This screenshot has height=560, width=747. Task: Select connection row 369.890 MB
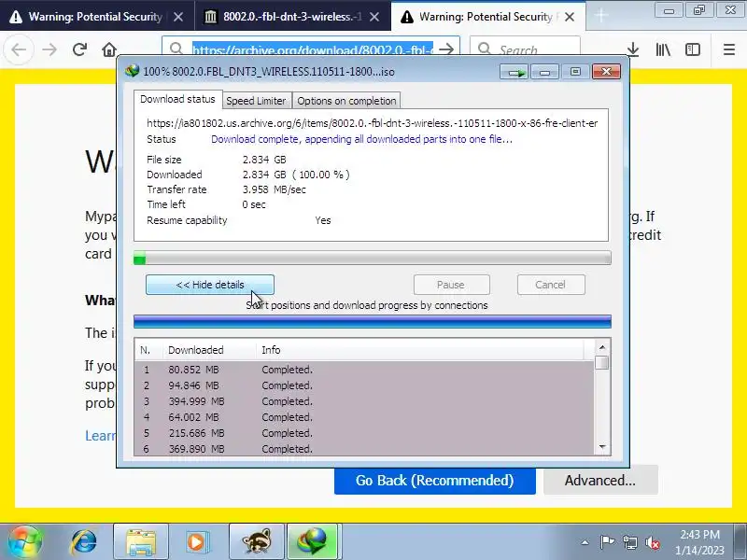point(364,449)
